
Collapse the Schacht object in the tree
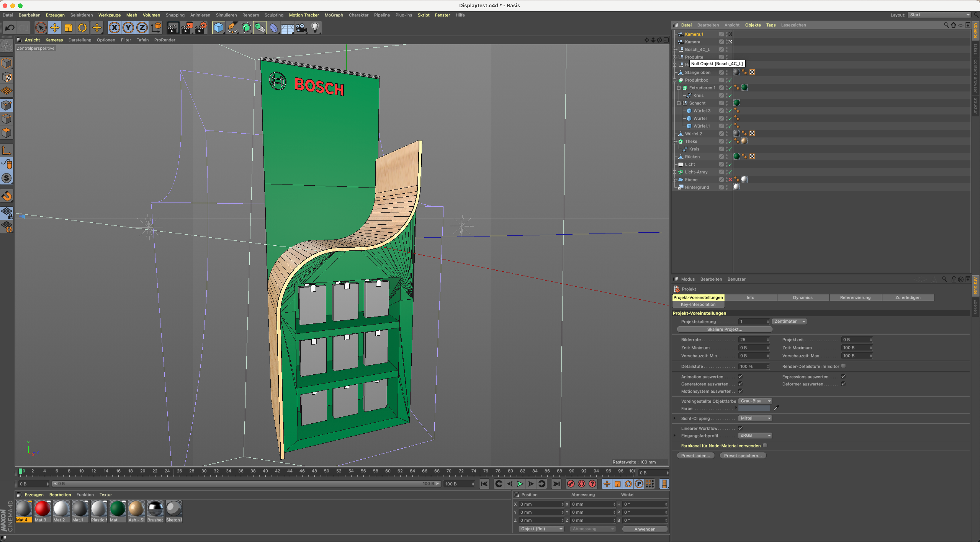pos(679,103)
